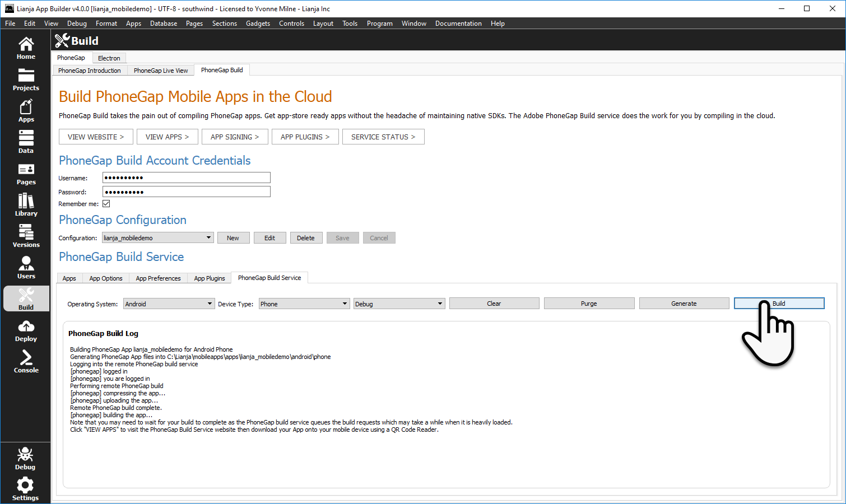Select the App Plugins tab

coord(209,278)
